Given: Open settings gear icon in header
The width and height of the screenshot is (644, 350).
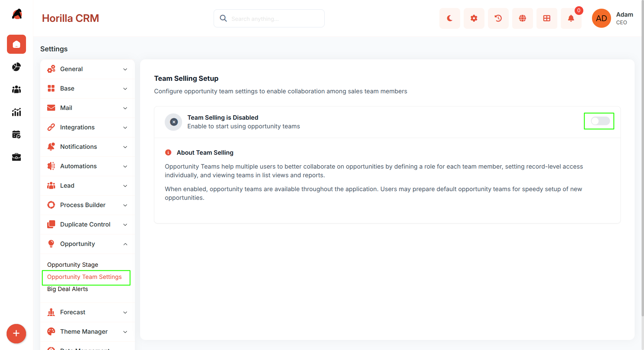Looking at the screenshot, I should [x=474, y=18].
